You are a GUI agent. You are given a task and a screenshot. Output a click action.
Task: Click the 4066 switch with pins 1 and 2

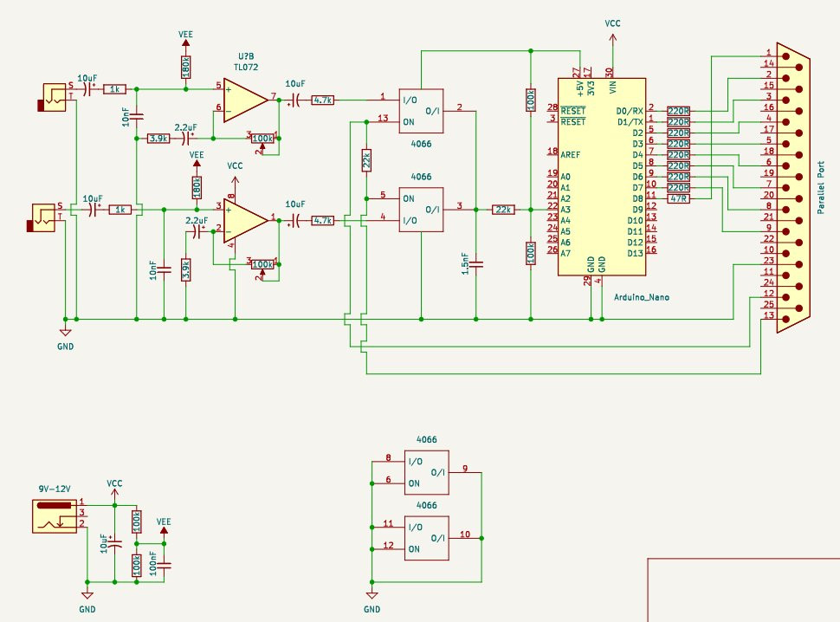(x=420, y=110)
